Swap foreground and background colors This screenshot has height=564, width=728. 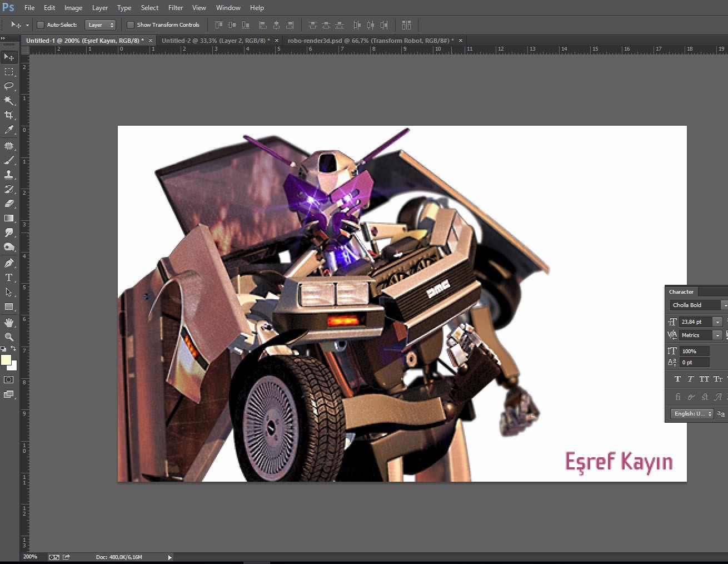(x=13, y=349)
